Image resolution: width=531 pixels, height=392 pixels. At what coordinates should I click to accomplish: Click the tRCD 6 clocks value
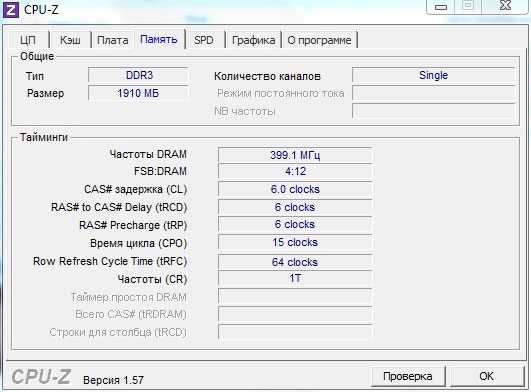point(295,207)
